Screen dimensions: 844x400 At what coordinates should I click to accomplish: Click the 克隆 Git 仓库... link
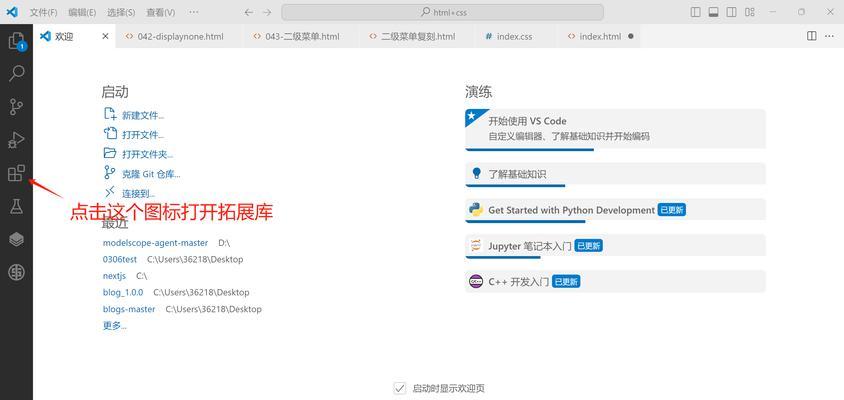coord(151,174)
